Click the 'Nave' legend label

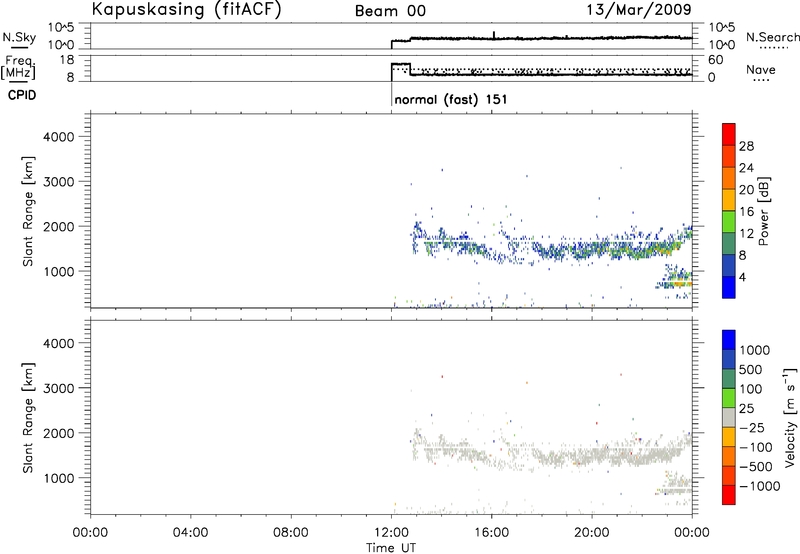click(760, 70)
